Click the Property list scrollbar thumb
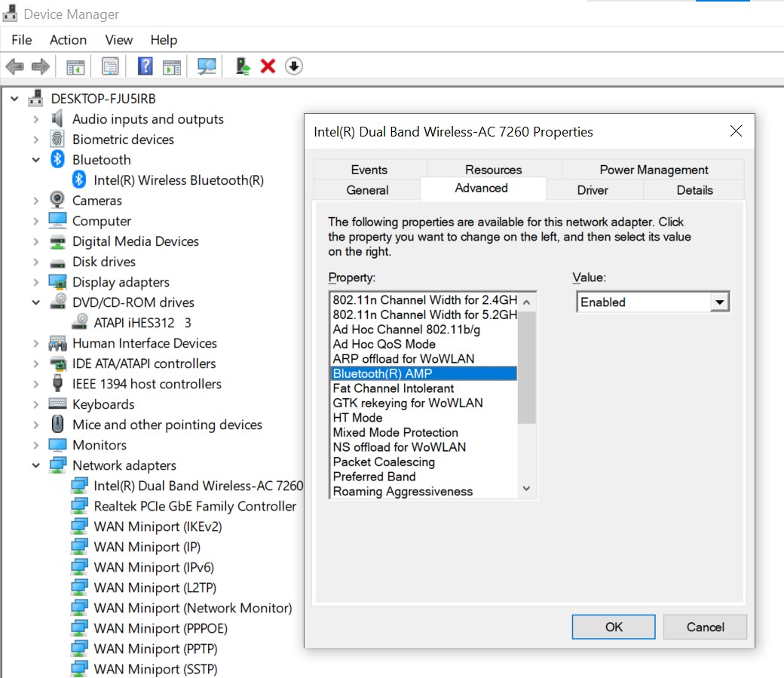 coord(526,367)
